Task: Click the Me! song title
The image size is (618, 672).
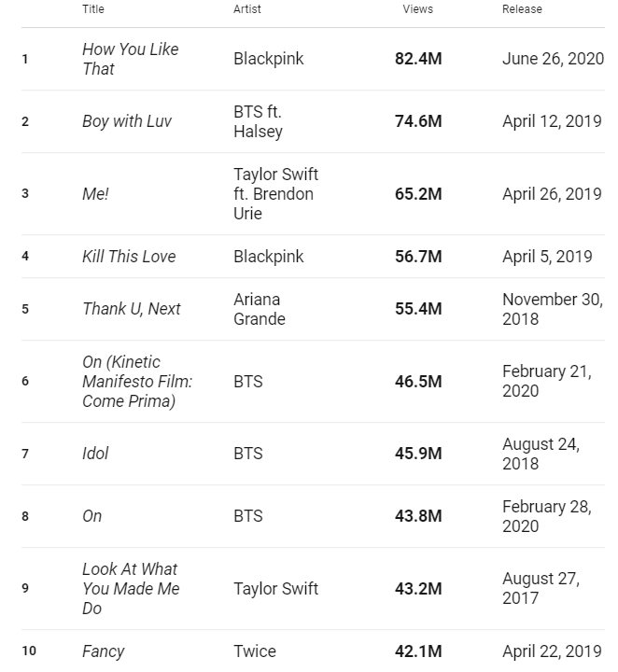Action: click(95, 194)
